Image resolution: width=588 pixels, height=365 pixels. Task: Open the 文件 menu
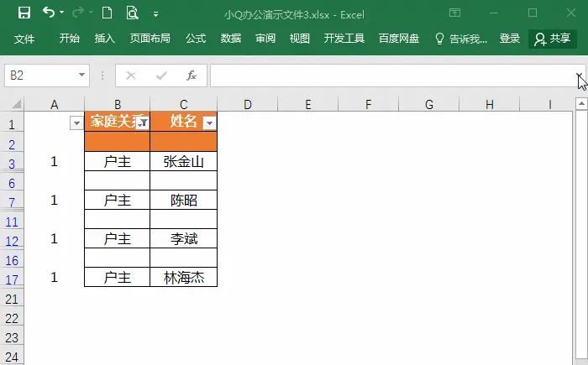pyautogui.click(x=24, y=39)
